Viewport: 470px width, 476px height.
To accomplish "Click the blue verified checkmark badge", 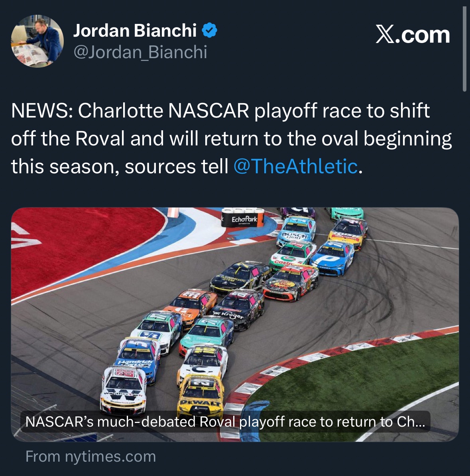I will [210, 30].
